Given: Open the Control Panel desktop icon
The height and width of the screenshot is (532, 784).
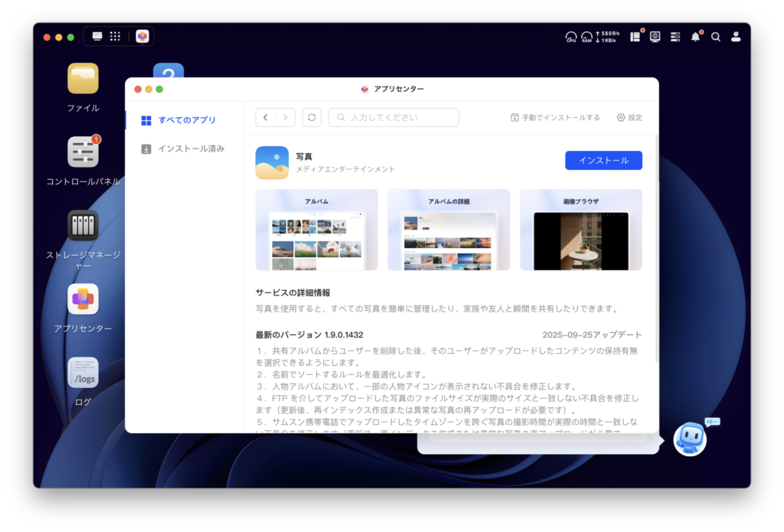Looking at the screenshot, I should pos(83,152).
